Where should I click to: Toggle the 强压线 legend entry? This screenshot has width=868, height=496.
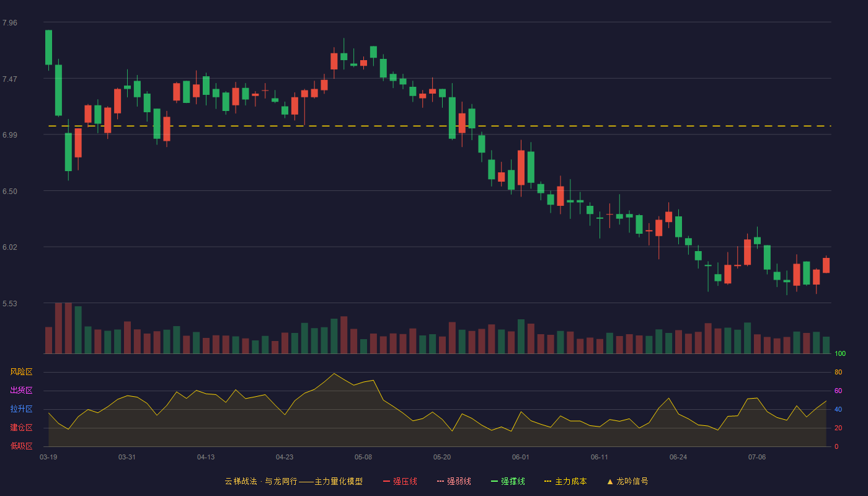pos(400,481)
